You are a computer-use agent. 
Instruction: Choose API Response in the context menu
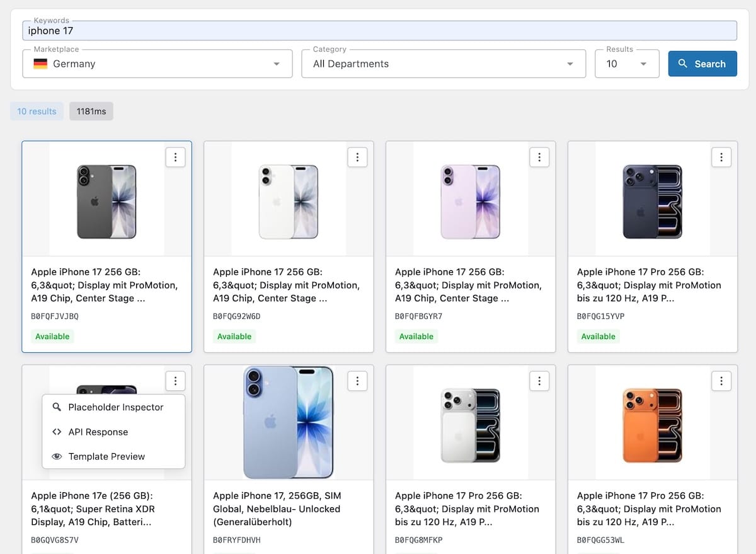(x=98, y=432)
